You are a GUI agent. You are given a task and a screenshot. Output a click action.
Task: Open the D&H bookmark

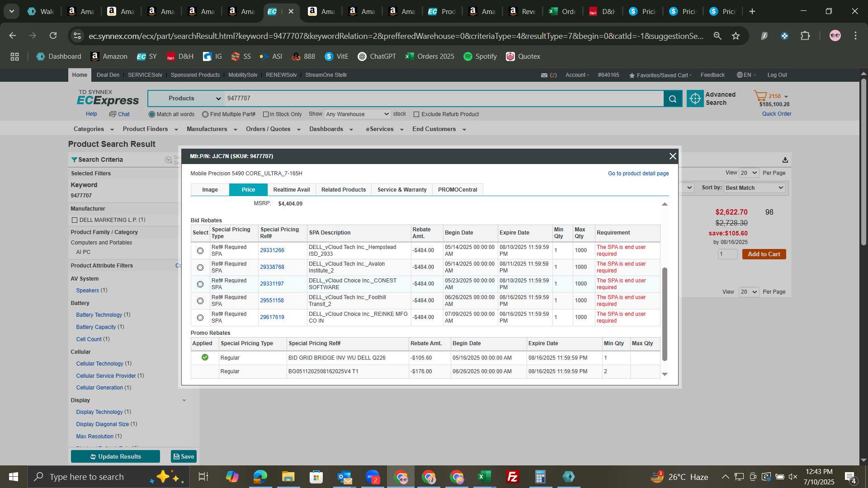pos(180,56)
